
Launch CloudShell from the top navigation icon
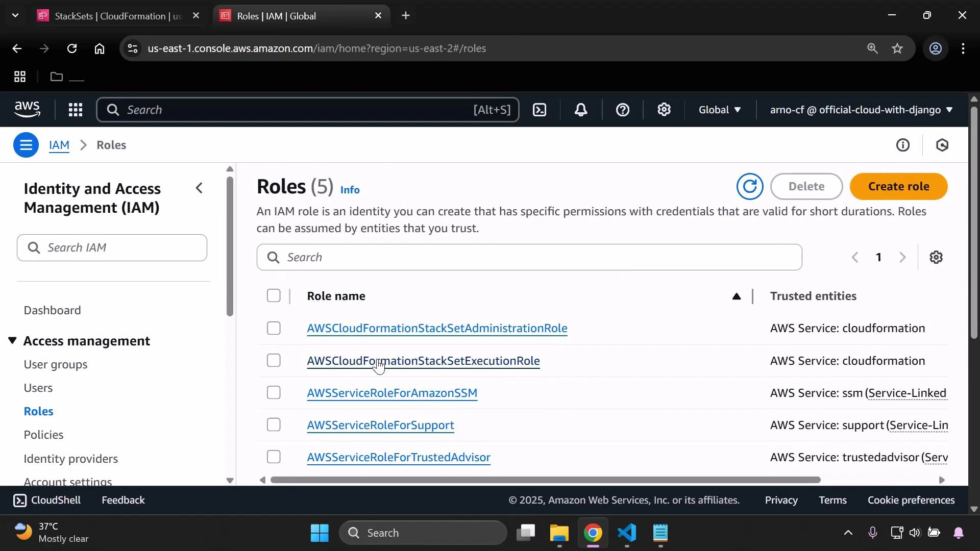540,110
